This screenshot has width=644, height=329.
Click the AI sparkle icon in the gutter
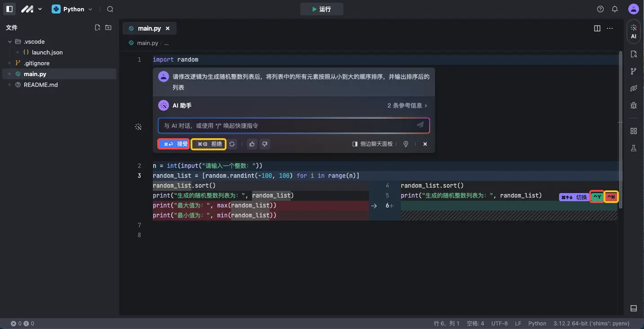[138, 127]
